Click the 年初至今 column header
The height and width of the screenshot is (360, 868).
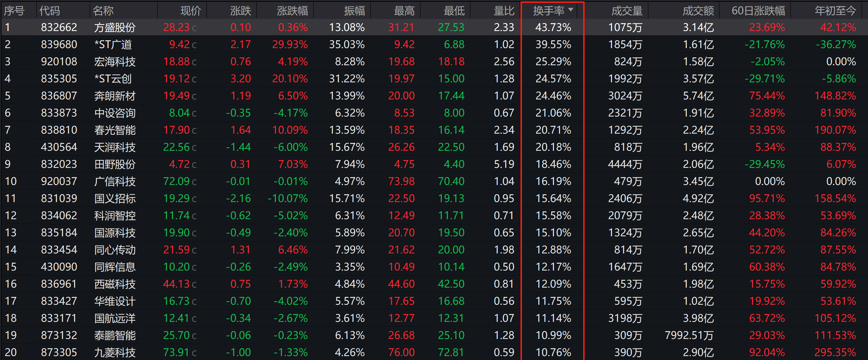(835, 11)
